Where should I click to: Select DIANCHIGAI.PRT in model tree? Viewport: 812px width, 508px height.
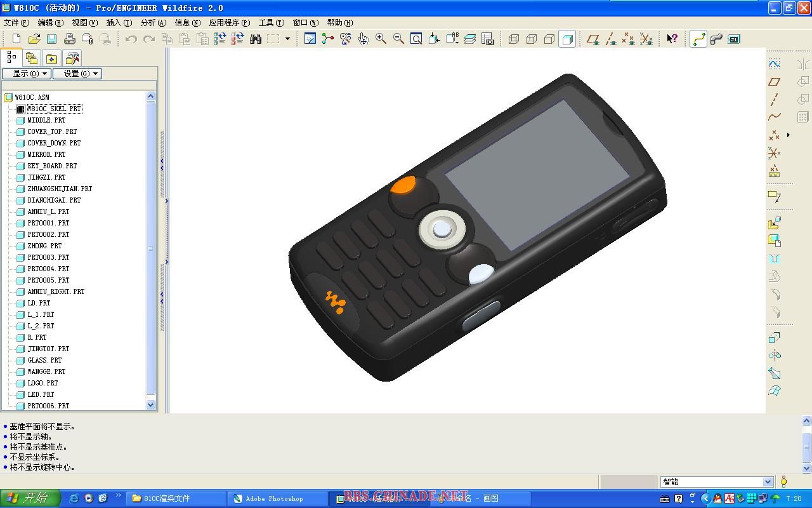[x=54, y=200]
